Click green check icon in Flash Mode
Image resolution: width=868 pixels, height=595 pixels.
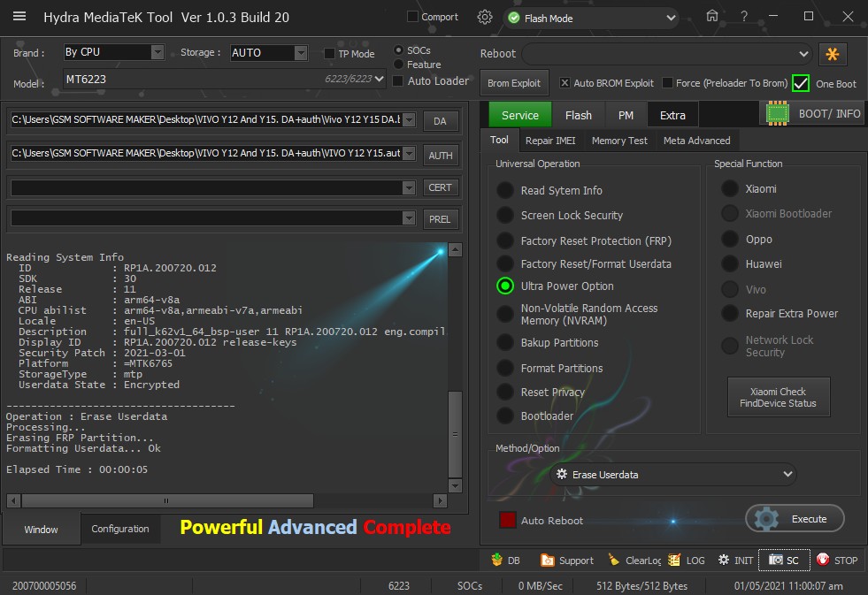(514, 19)
